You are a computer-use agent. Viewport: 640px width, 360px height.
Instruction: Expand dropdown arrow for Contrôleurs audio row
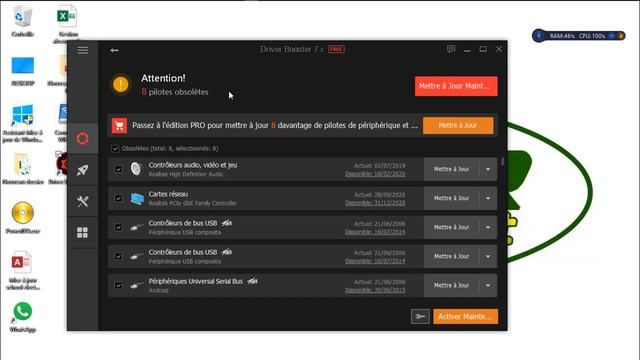point(488,169)
